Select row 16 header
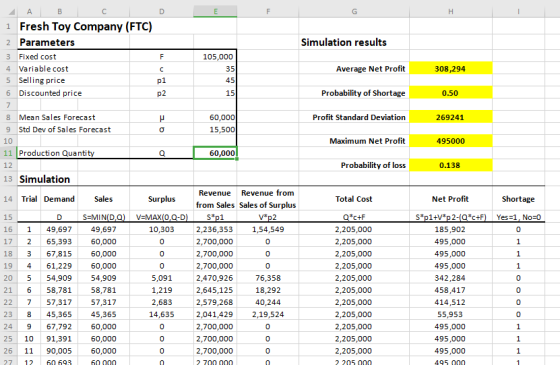Viewport: 560px width, 365px height. (8, 229)
